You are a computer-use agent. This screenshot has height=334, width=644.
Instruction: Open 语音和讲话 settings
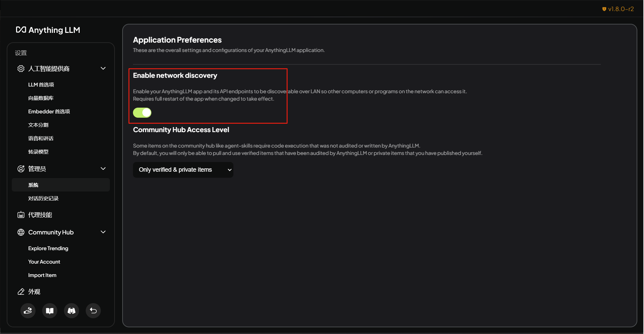(x=41, y=138)
